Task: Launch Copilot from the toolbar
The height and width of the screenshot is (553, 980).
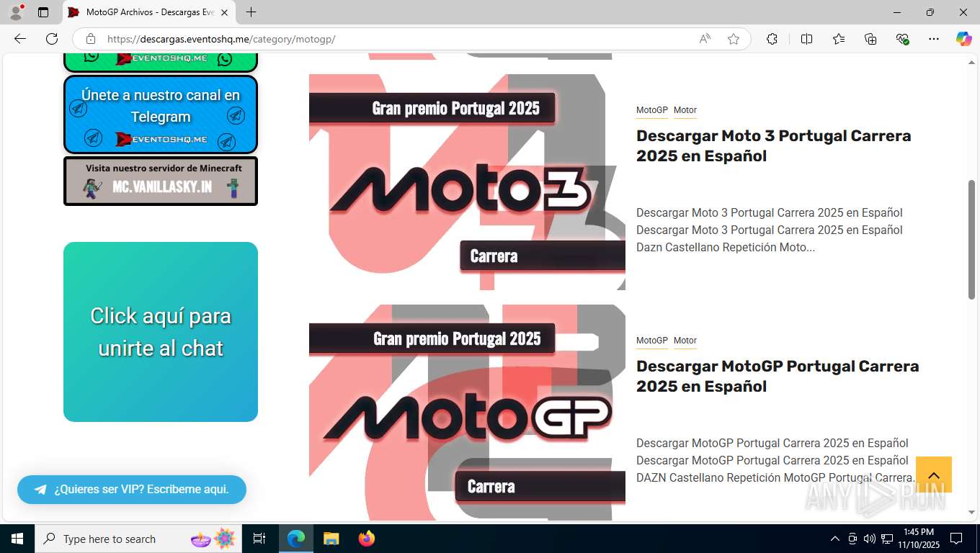Action: pyautogui.click(x=963, y=39)
